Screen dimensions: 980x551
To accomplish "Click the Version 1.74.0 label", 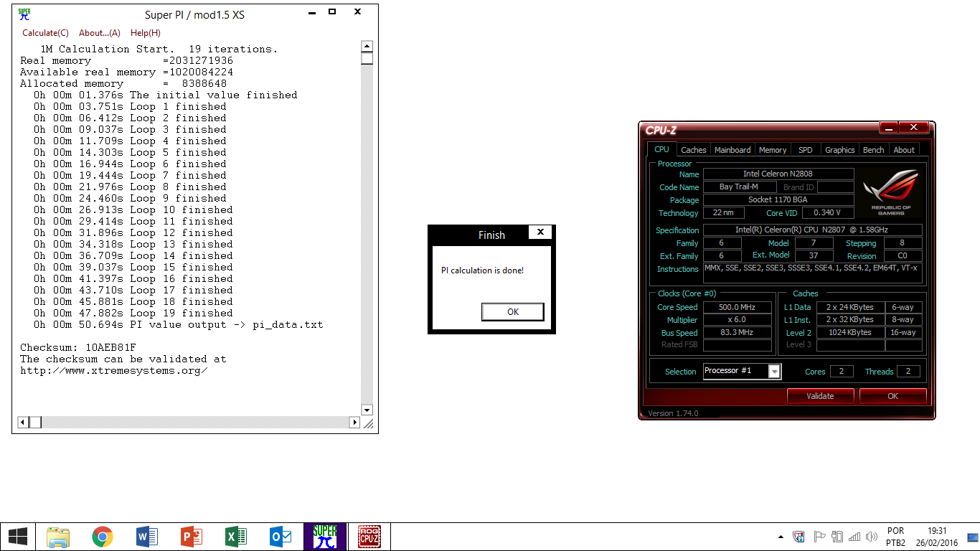I will pyautogui.click(x=673, y=413).
